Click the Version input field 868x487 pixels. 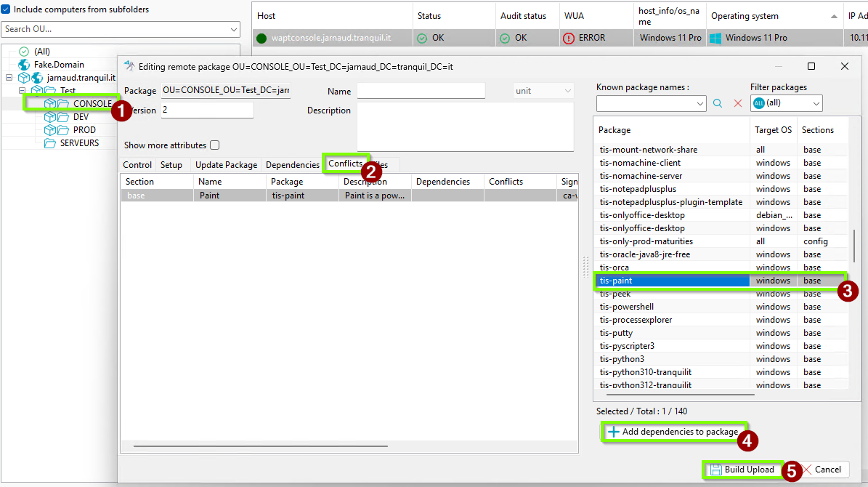(x=207, y=110)
